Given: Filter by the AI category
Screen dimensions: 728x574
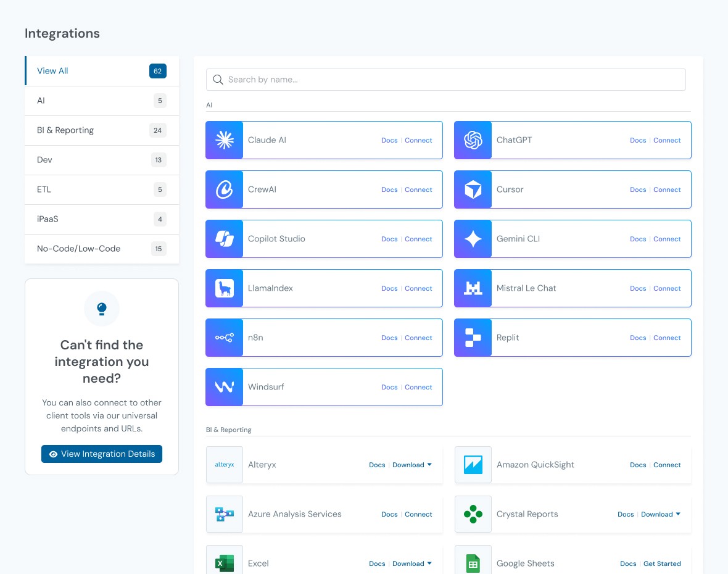Looking at the screenshot, I should coord(102,101).
